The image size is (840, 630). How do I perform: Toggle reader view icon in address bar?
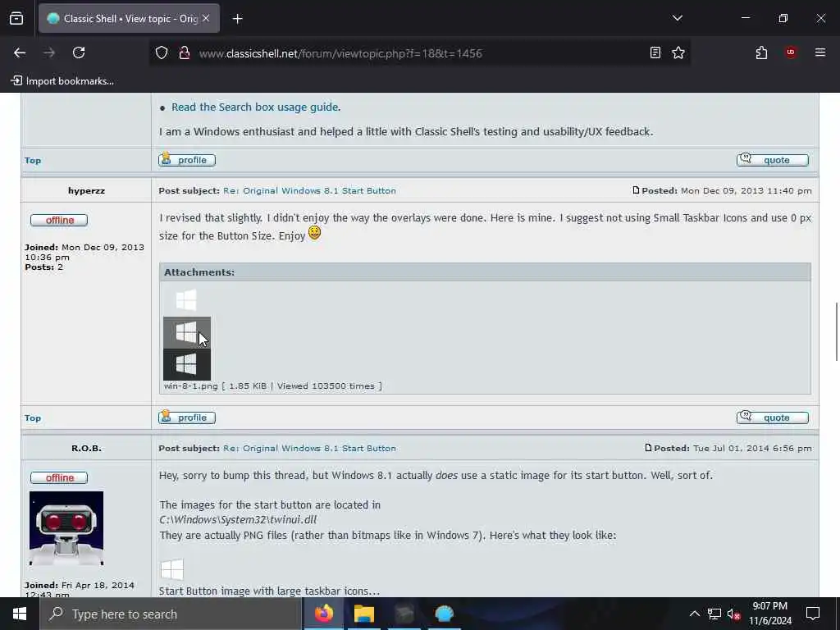pyautogui.click(x=655, y=52)
